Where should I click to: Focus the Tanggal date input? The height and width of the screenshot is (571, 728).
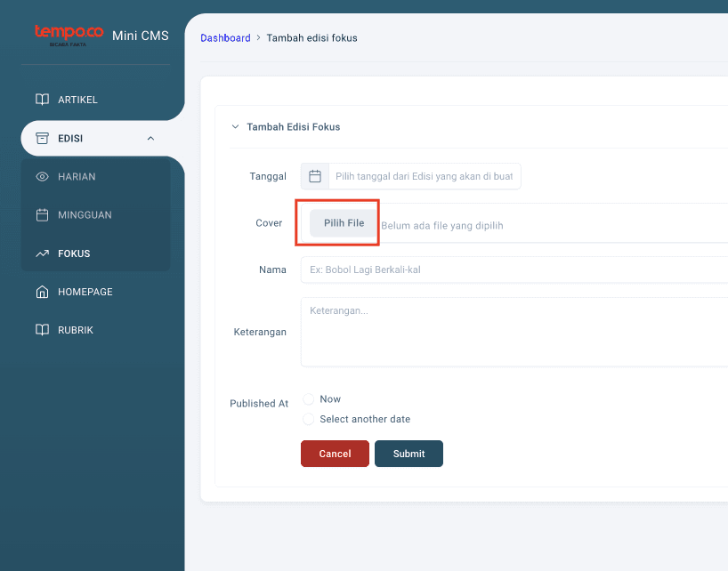[425, 176]
